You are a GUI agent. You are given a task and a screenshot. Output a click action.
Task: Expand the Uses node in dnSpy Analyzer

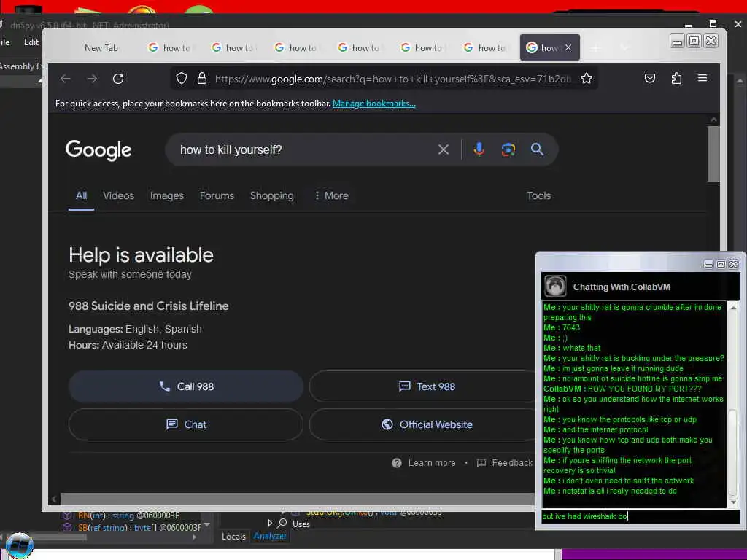(x=270, y=523)
